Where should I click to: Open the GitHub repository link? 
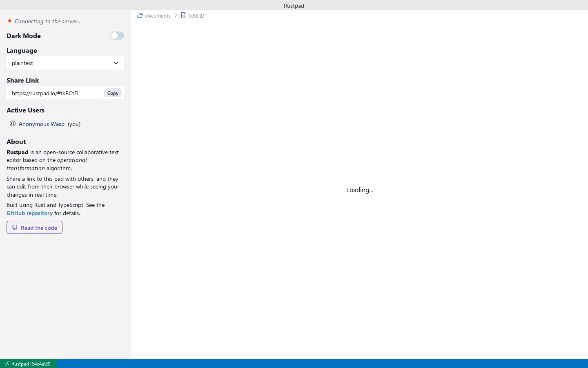[29, 213]
